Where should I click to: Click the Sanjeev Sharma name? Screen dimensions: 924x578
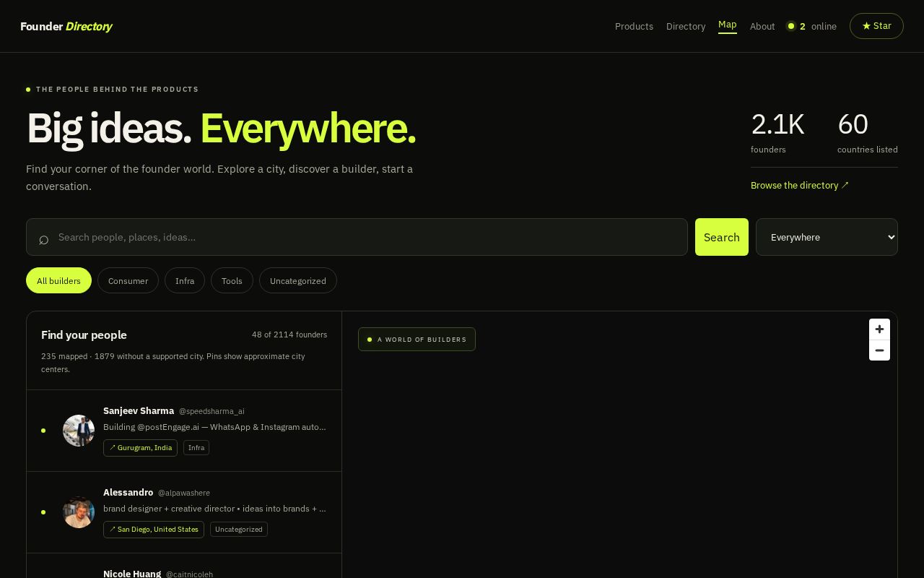click(139, 410)
